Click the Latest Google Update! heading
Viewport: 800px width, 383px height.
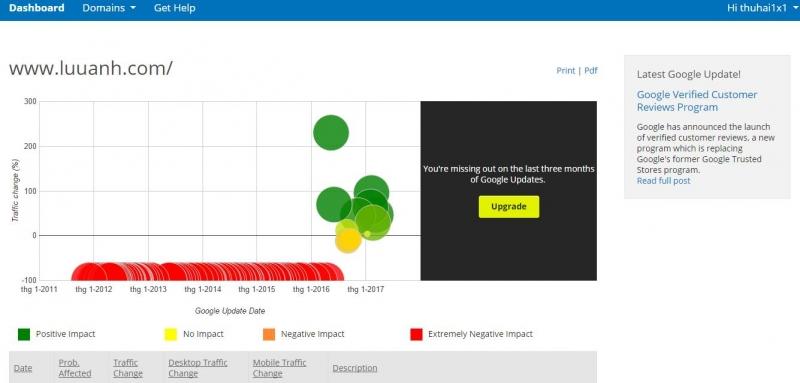point(688,74)
